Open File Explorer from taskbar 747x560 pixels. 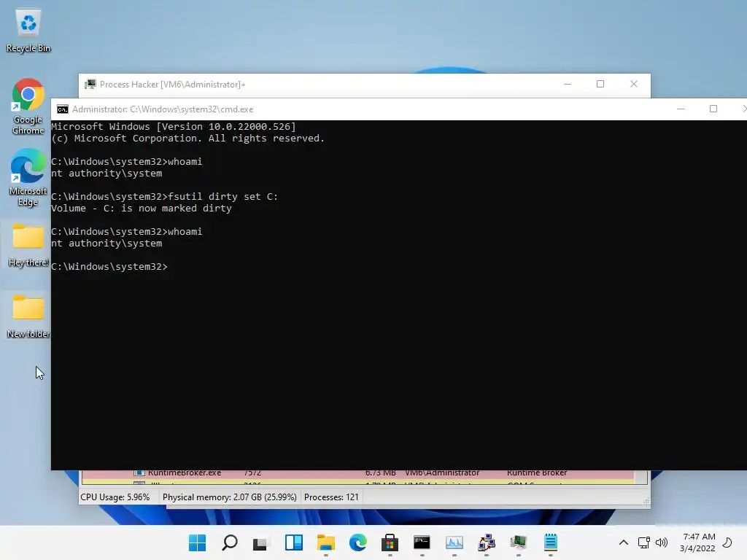[x=326, y=542]
